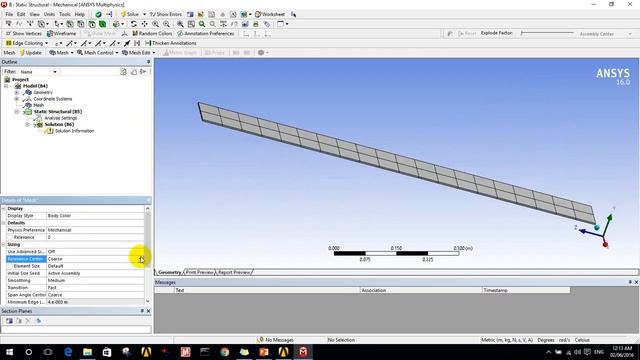Select Solution Information in outline
This screenshot has width=640, height=360.
click(74, 131)
